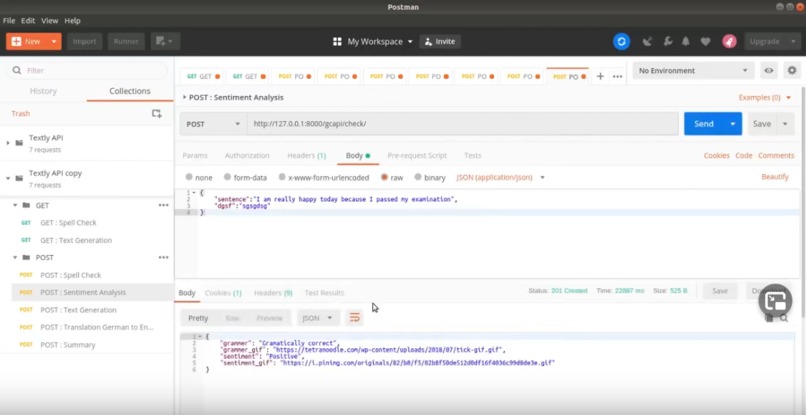The width and height of the screenshot is (806, 415).
Task: Switch to response Cookies (1) tab
Action: coord(223,293)
